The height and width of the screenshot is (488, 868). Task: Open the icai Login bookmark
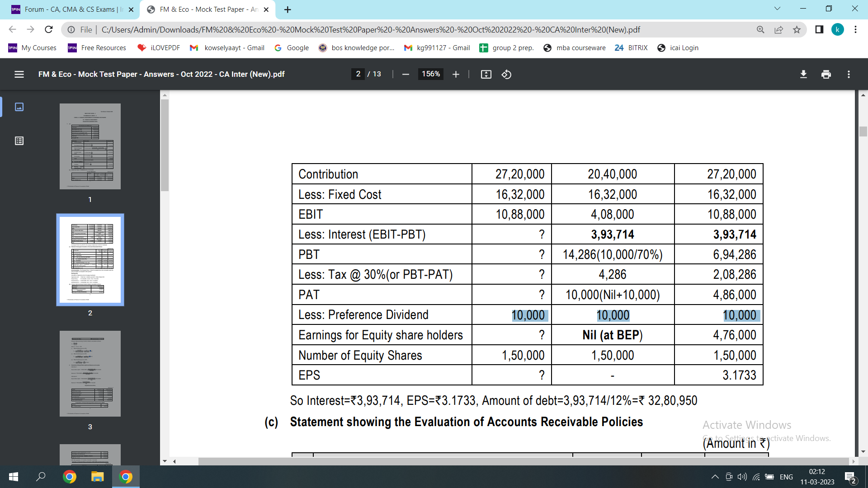pos(678,48)
